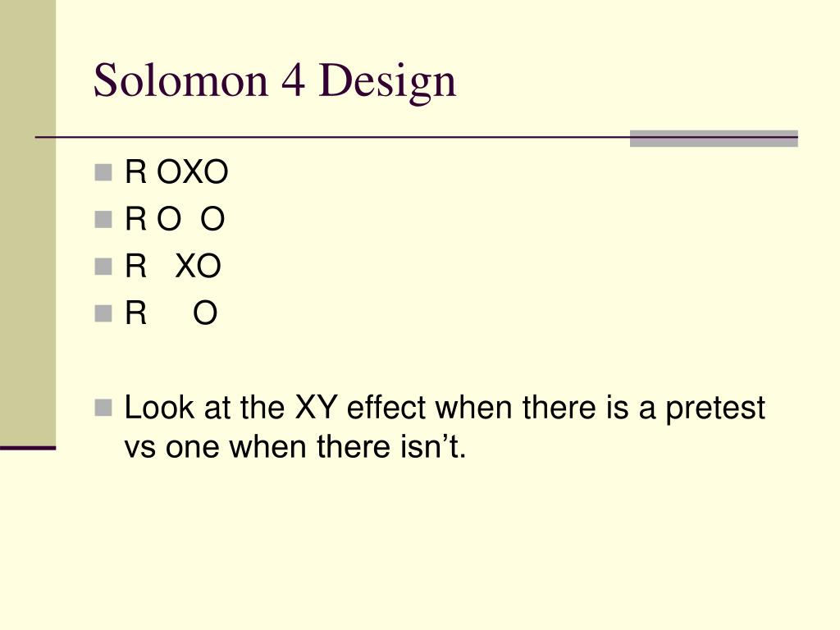Click the last R O line
This screenshot has height=630, width=840.
[171, 313]
